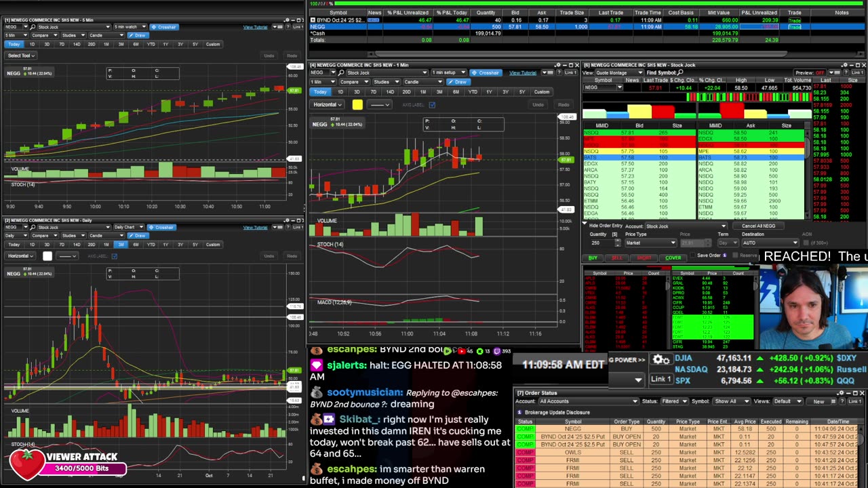This screenshot has height=488, width=868.
Task: Toggle the Preview OFF switch in Quote Montage
Action: tap(810, 73)
